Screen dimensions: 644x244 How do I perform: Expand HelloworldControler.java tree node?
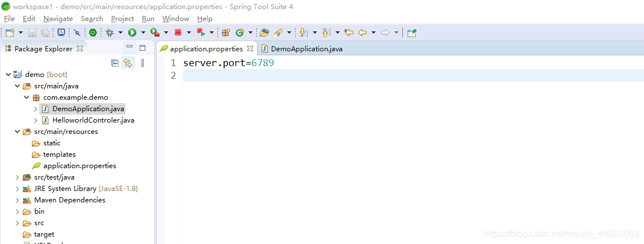35,120
